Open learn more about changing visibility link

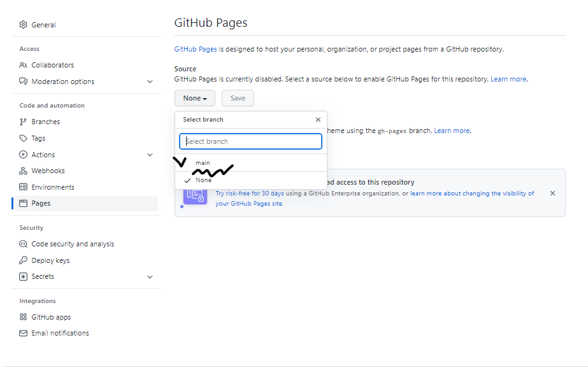pyautogui.click(x=375, y=199)
